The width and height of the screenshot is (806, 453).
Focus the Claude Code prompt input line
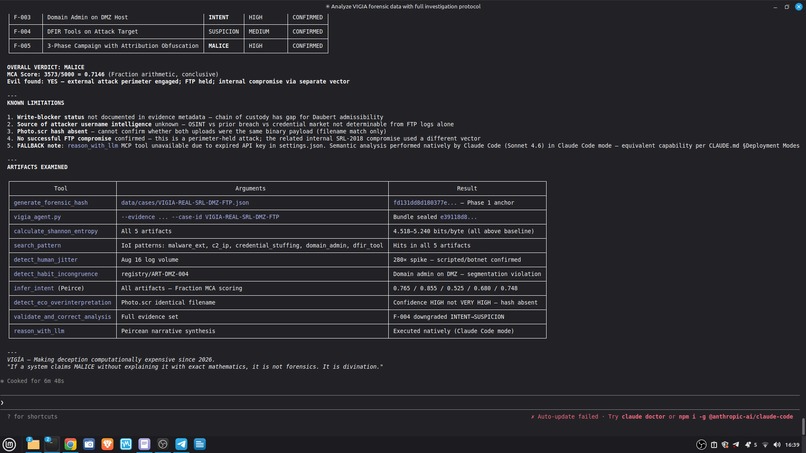pos(401,403)
